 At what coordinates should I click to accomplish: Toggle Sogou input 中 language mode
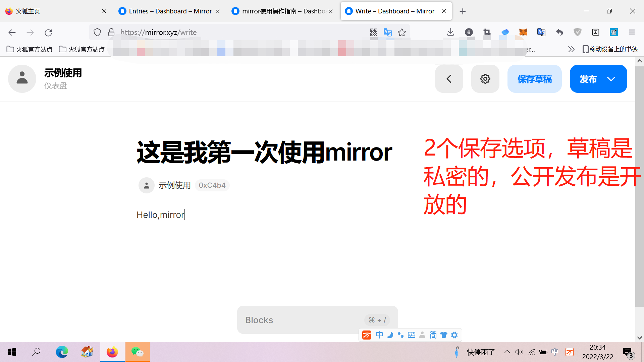379,335
